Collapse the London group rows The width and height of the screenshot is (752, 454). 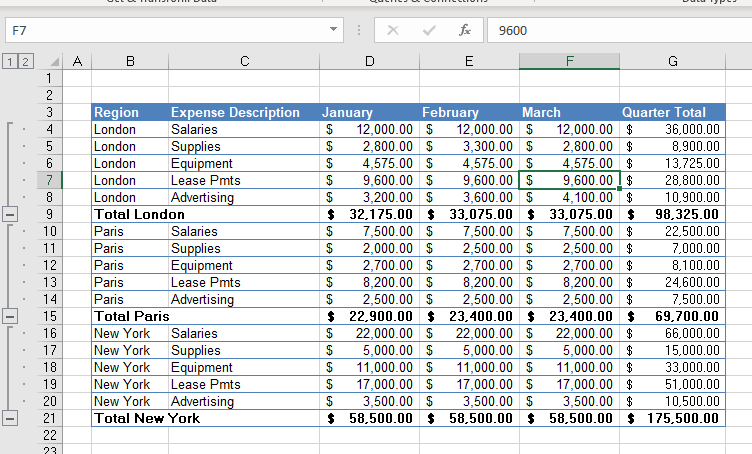10,214
